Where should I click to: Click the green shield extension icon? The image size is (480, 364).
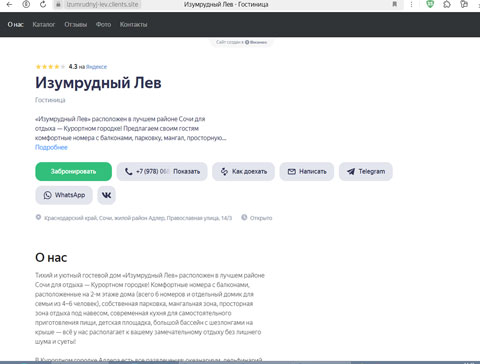click(x=430, y=4)
